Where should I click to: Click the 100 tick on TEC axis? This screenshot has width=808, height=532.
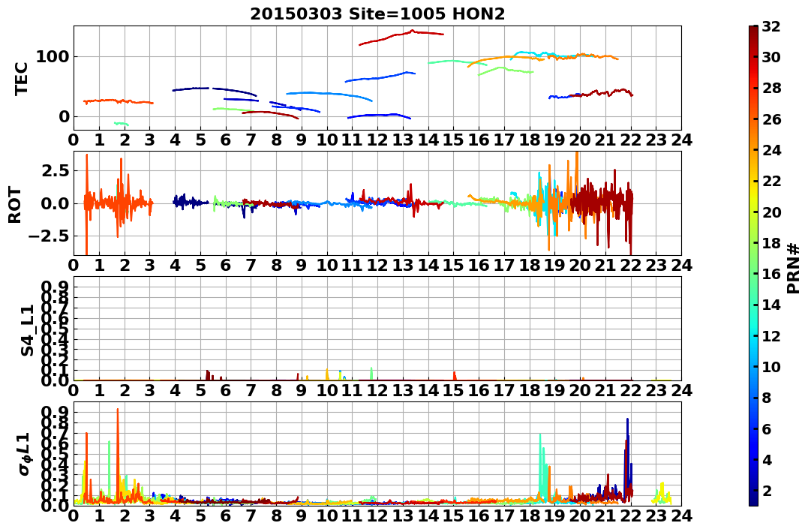click(53, 57)
